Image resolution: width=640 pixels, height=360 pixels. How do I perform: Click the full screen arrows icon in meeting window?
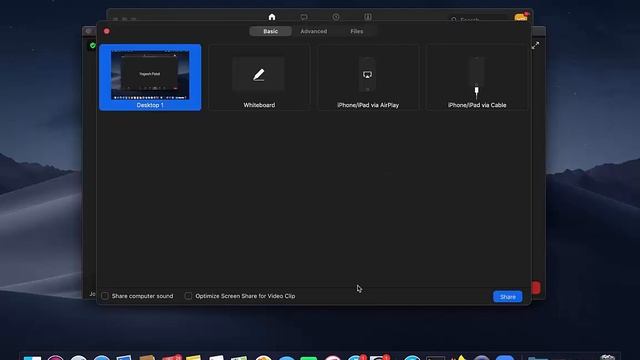536,45
